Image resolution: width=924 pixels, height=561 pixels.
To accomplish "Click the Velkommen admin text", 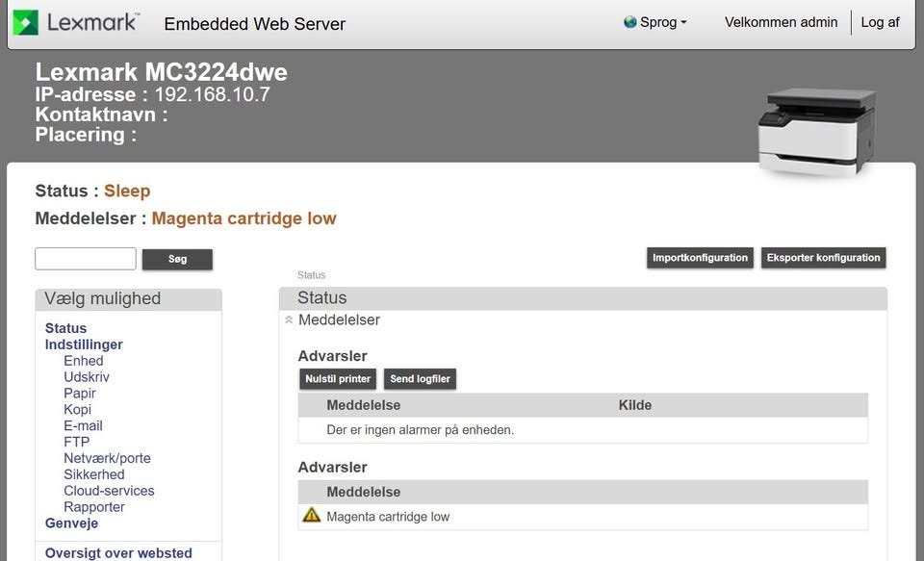I will [781, 22].
